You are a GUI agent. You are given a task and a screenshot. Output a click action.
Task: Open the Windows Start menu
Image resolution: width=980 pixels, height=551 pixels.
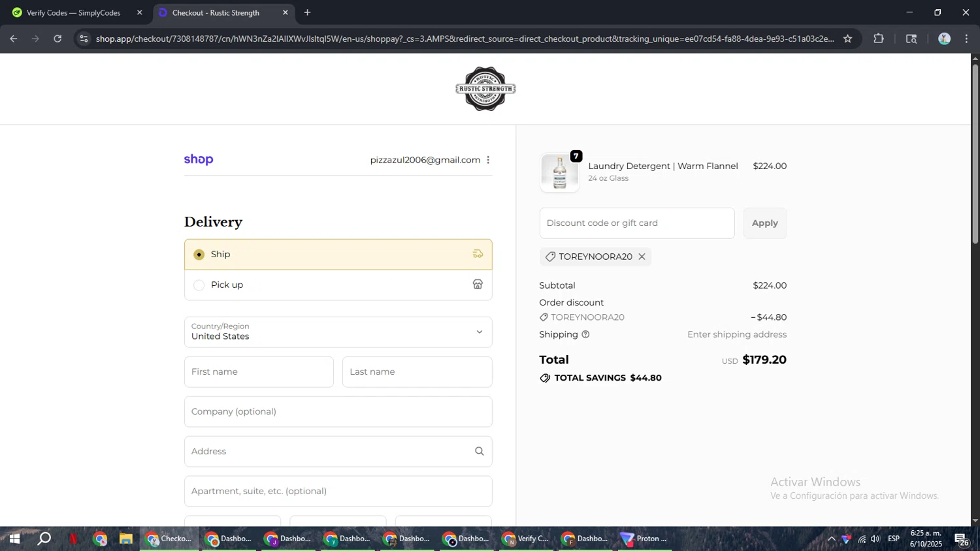(14, 539)
